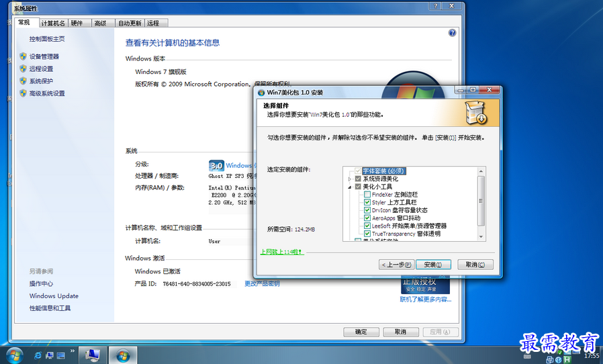The width and height of the screenshot is (603, 364).
Task: Enable FindeXer 左侧边栏 checkbox
Action: [x=367, y=195]
